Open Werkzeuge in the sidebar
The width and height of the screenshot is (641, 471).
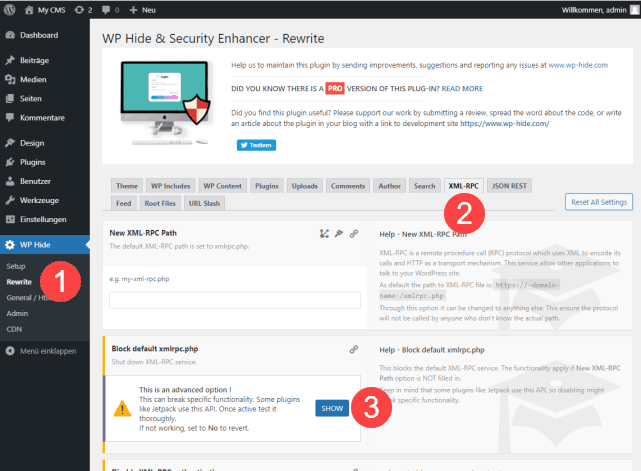pyautogui.click(x=45, y=200)
